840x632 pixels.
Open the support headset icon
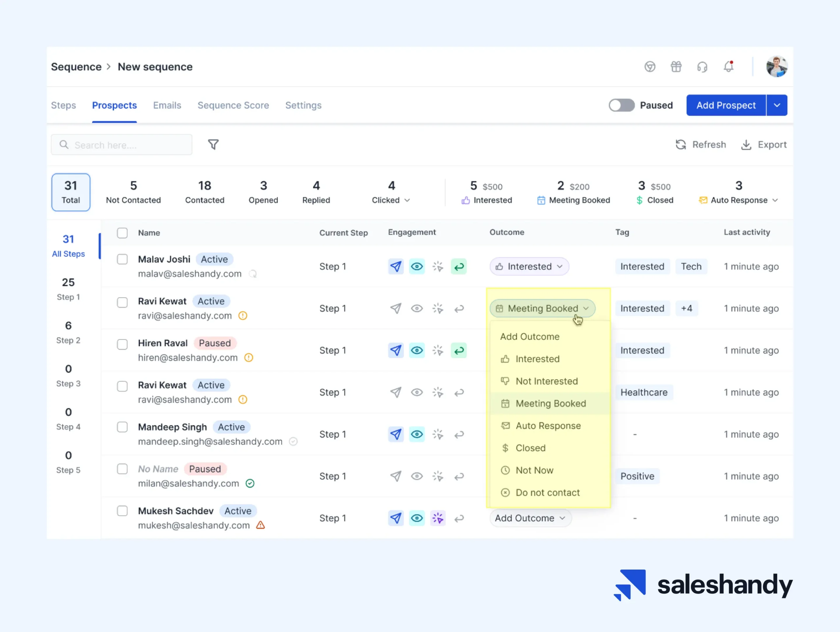(702, 67)
